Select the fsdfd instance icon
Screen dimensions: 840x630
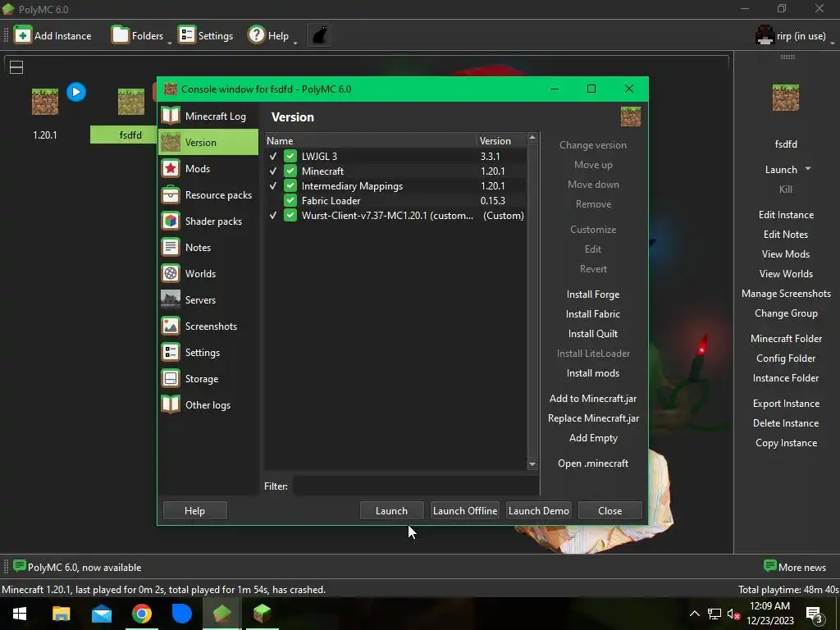tap(130, 102)
